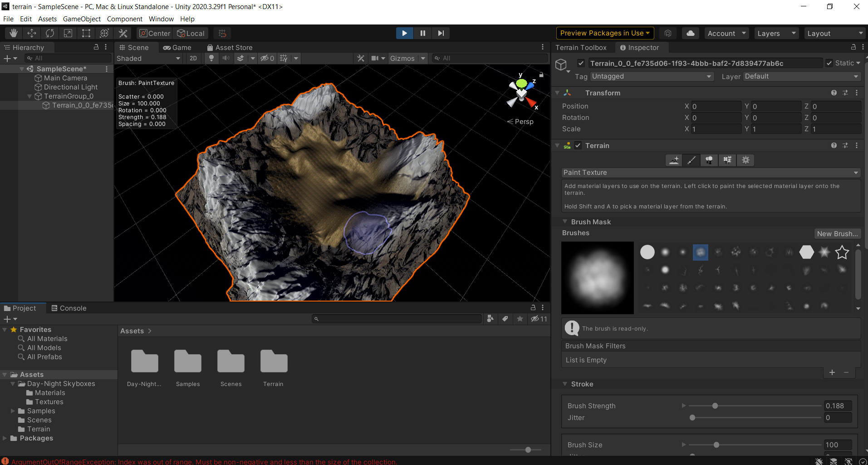The height and width of the screenshot is (465, 868).
Task: Select the Move tool
Action: pos(32,33)
